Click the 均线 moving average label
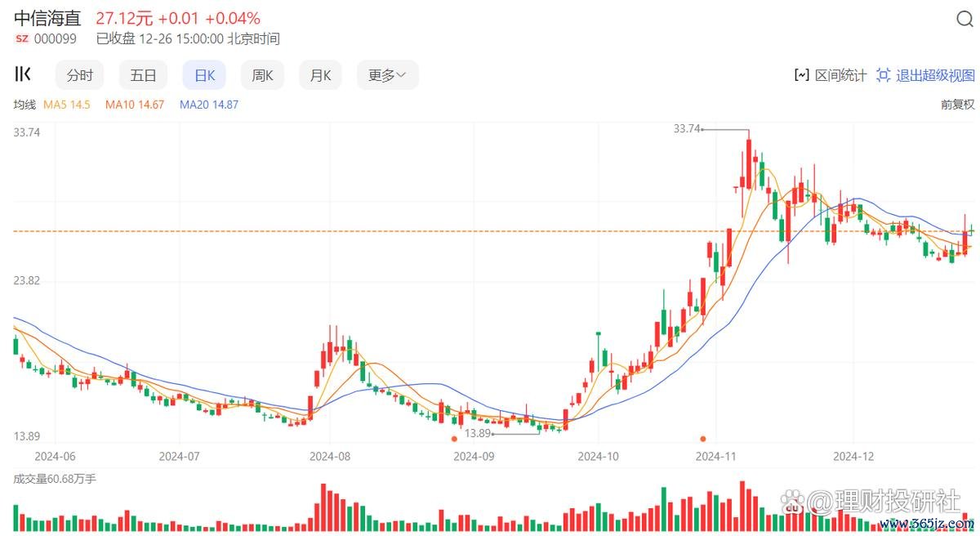Viewport: 980px width, 536px height. [25, 105]
